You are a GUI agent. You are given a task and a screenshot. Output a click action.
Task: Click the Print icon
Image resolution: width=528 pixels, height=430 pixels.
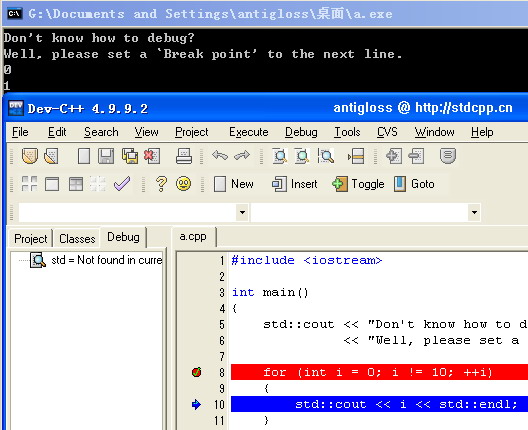[184, 156]
